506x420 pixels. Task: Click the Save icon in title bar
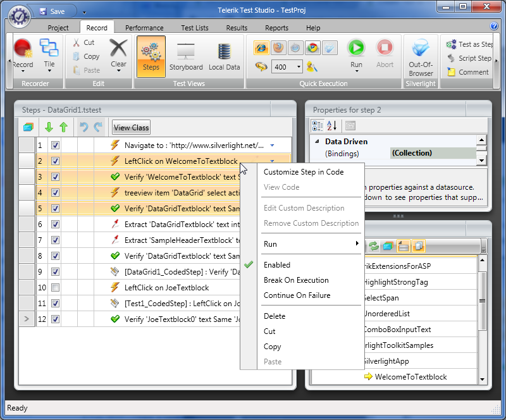click(x=43, y=11)
